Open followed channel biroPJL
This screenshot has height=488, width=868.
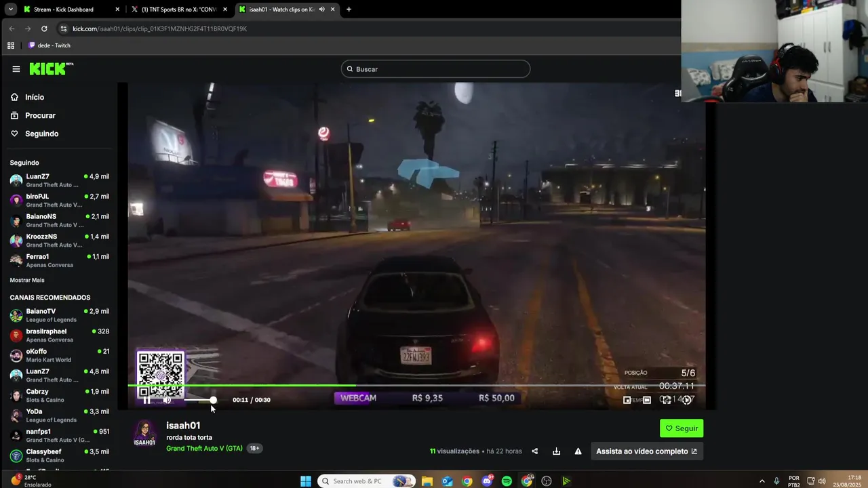tap(60, 200)
